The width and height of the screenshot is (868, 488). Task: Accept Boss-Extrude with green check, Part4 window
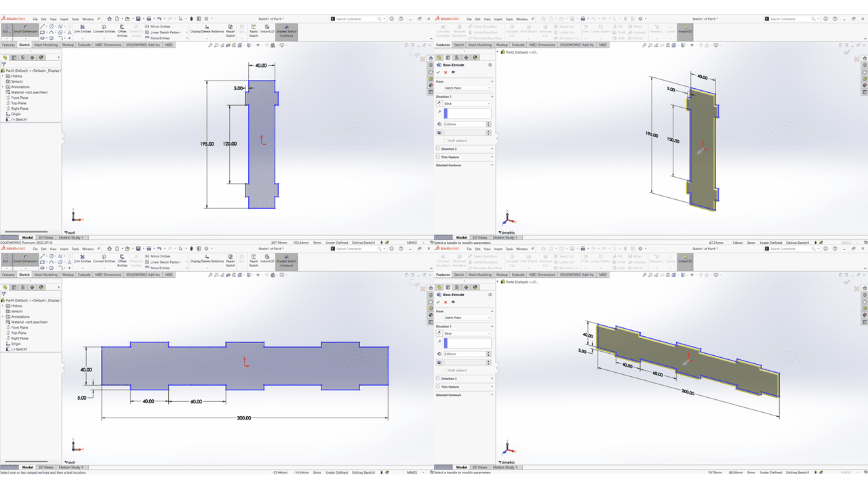click(x=438, y=302)
